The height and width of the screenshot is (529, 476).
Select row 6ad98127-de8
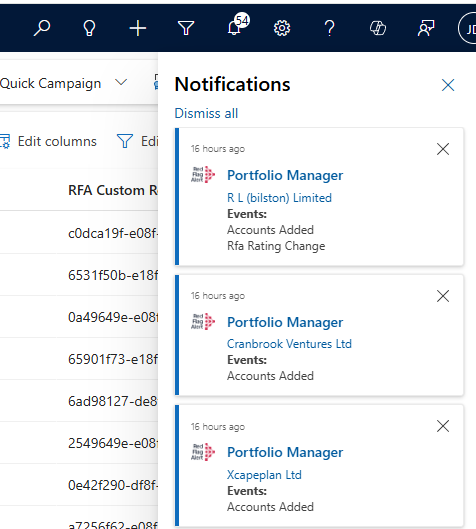click(x=113, y=401)
